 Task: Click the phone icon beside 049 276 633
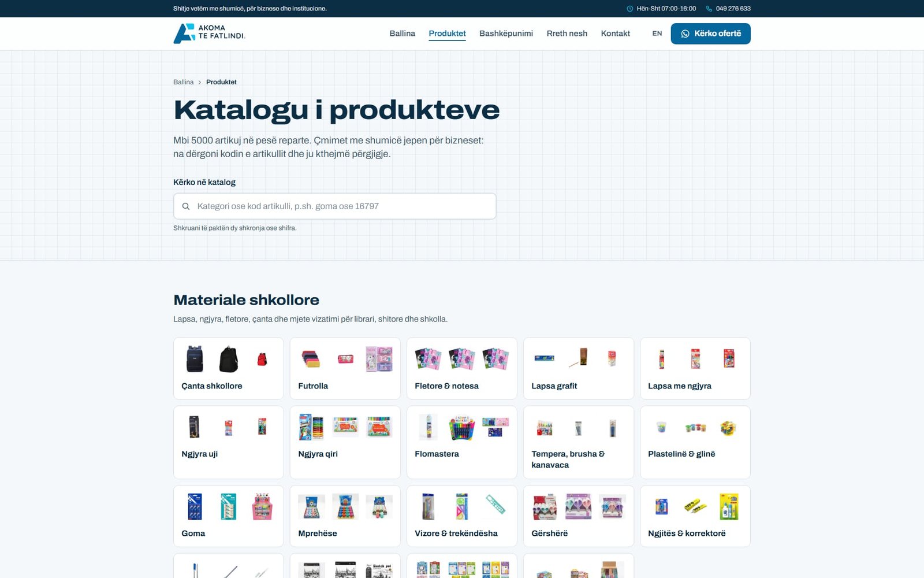tap(709, 9)
